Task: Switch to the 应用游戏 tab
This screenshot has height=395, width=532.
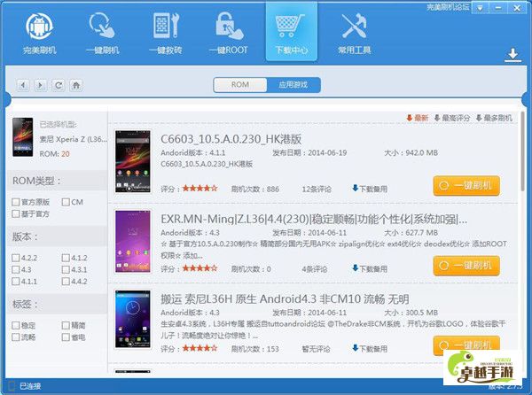Action: 293,85
